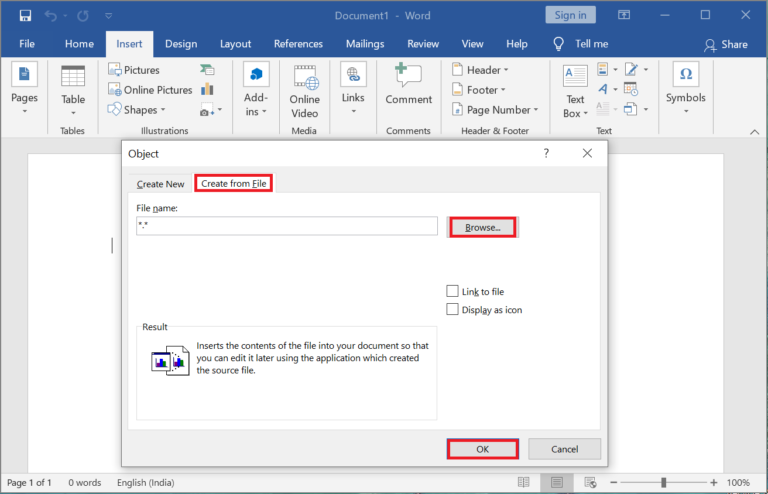Insert a SmartArt graphic
Image resolution: width=768 pixels, height=494 pixels.
pyautogui.click(x=207, y=70)
